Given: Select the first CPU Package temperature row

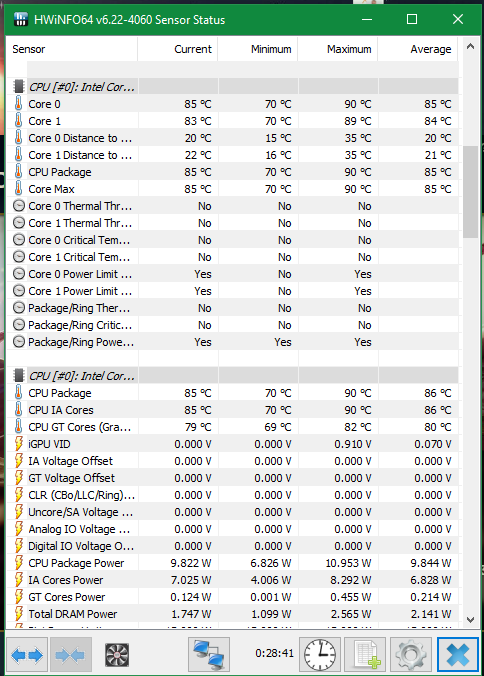Looking at the screenshot, I should pos(233,172).
